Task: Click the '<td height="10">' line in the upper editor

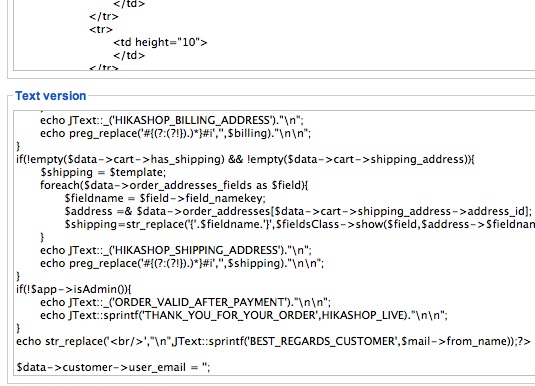Action: click(x=160, y=42)
